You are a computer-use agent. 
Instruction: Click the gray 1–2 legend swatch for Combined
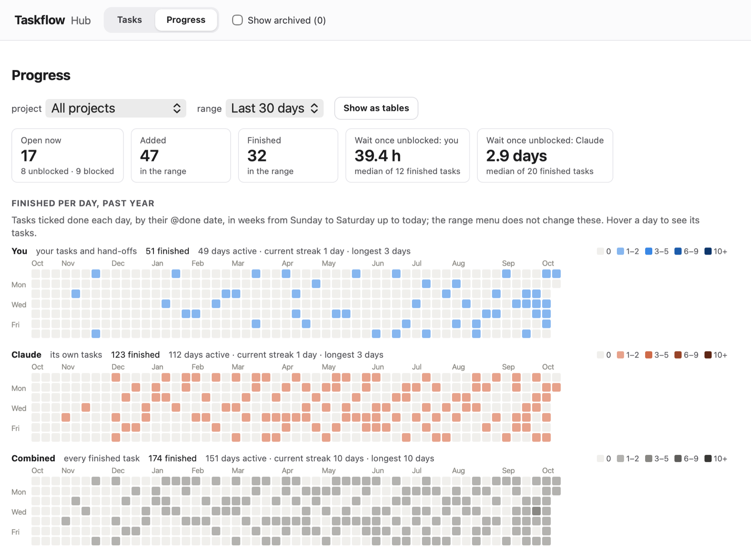(620, 458)
